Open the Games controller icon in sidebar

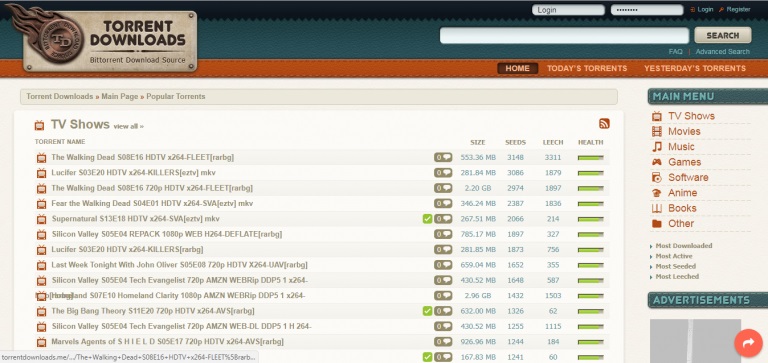coord(657,162)
